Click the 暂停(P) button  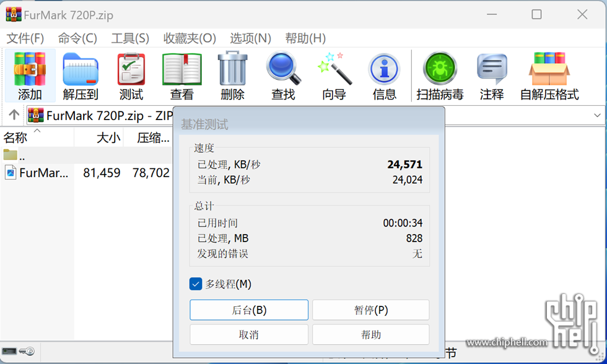pos(371,310)
